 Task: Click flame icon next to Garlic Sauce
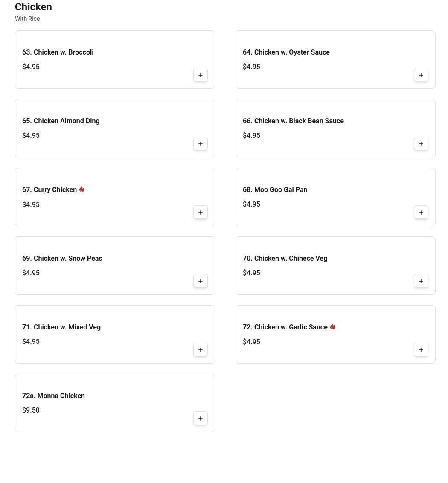332,326
